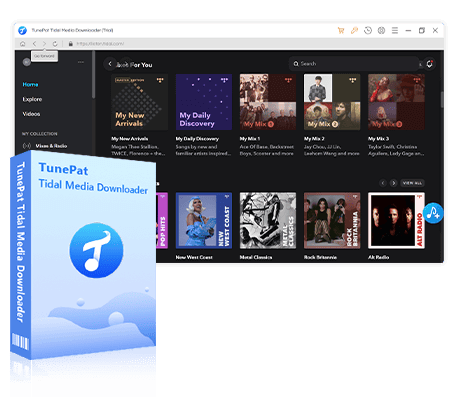
Task: Reload the page with refresh icon
Action: coord(55,44)
